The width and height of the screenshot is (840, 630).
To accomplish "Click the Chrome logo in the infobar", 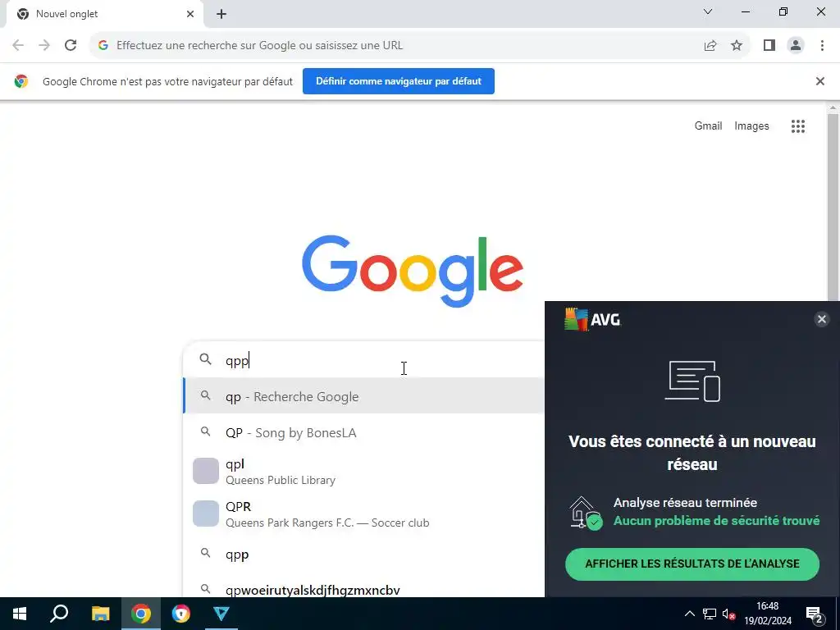I will pos(21,81).
